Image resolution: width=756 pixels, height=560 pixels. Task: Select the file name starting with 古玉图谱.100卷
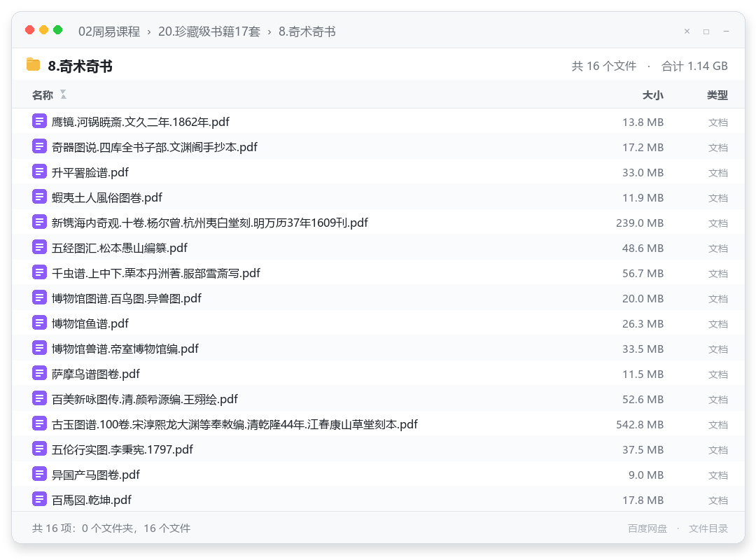click(x=234, y=424)
